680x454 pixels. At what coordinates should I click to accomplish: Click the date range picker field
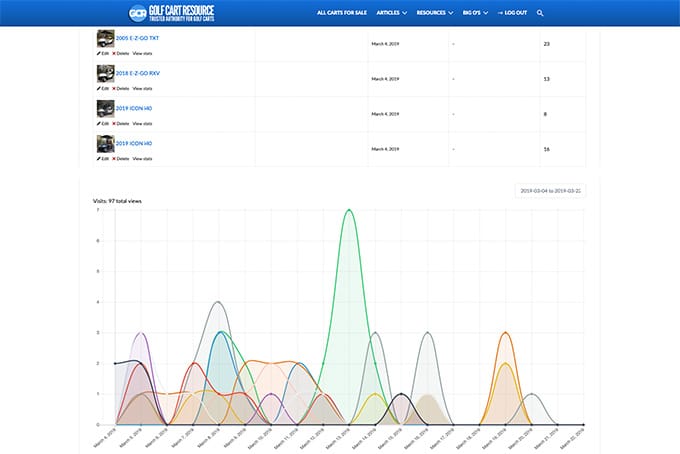click(x=549, y=190)
